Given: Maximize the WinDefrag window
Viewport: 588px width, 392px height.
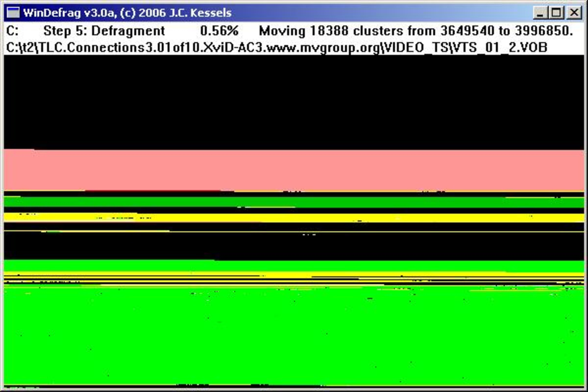Looking at the screenshot, I should pyautogui.click(x=555, y=13).
